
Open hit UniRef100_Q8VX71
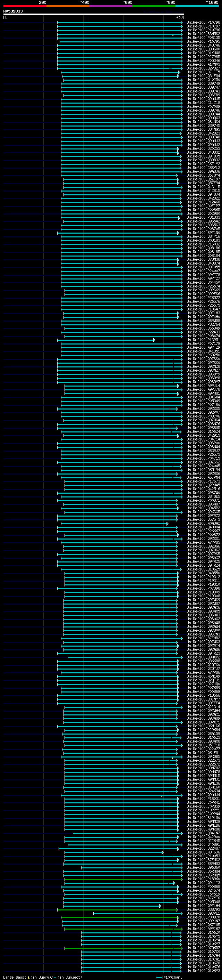point(203,722)
